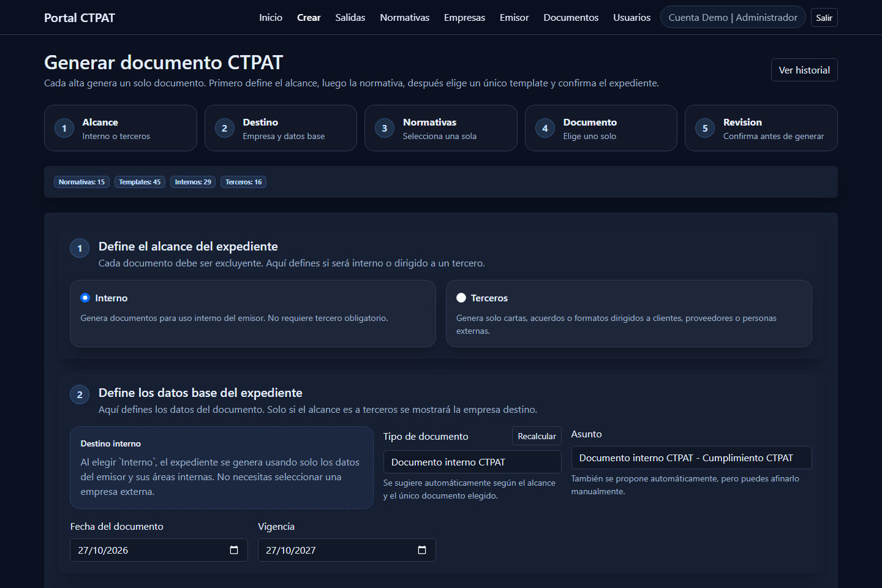Click the Salir logout button
882x588 pixels.
(x=824, y=17)
